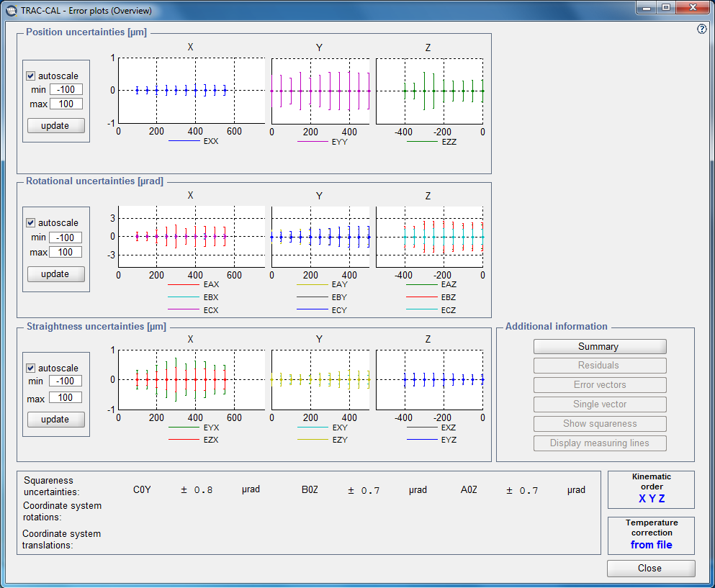Click the EZX legend label
Screen dimensions: 715x588
click(211, 440)
